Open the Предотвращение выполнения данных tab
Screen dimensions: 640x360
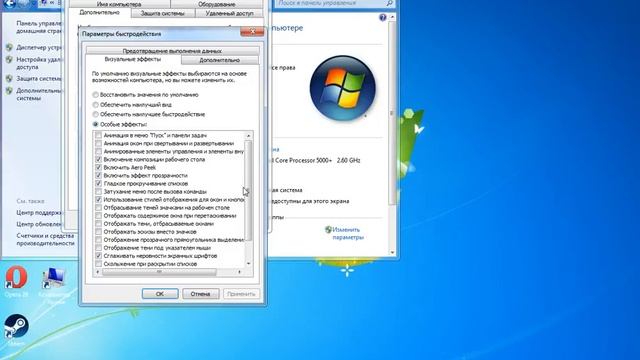[x=172, y=51]
